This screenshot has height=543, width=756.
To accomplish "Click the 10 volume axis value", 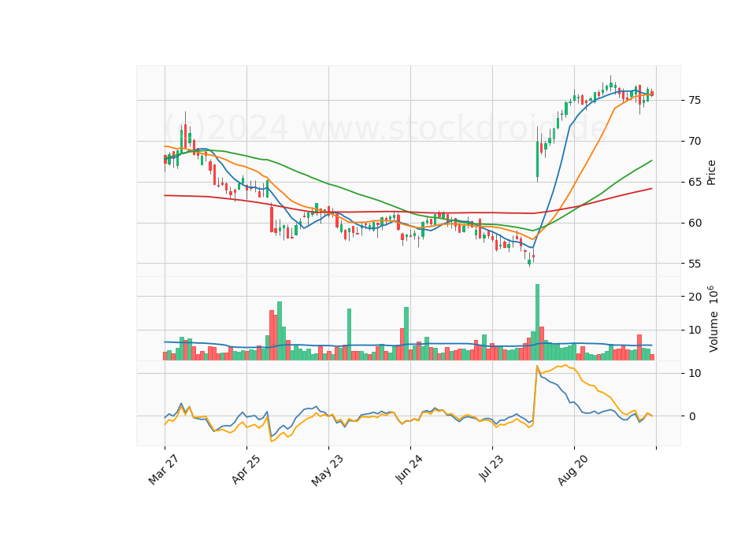I will click(695, 331).
